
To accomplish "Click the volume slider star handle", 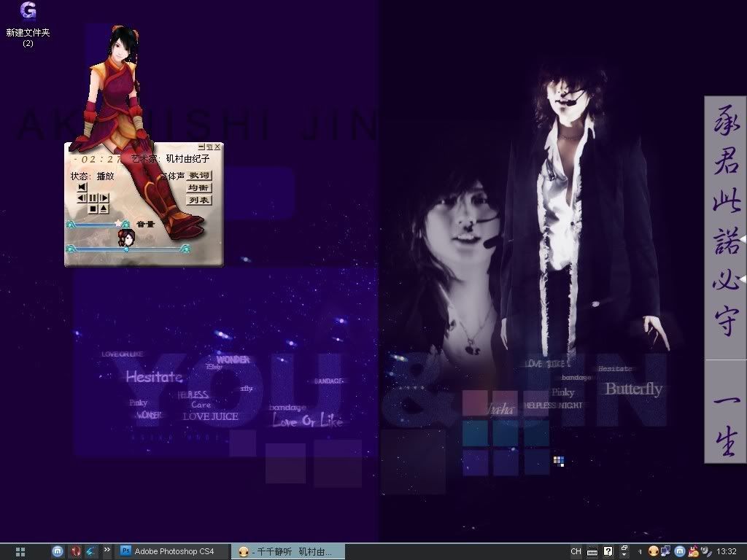I will pos(117,223).
